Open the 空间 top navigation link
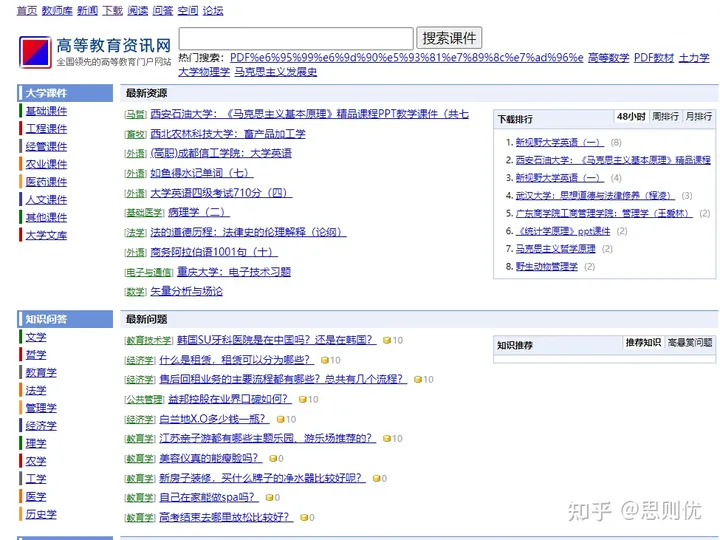The image size is (720, 540). point(188,11)
